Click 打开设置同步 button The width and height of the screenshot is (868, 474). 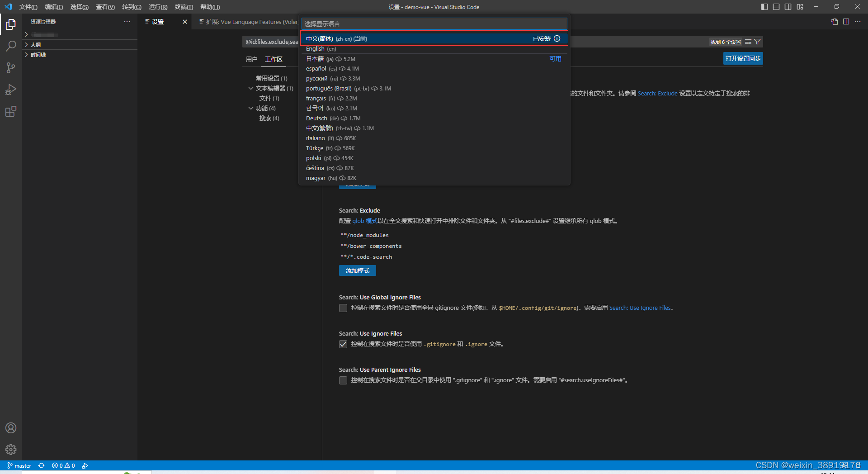tap(743, 58)
